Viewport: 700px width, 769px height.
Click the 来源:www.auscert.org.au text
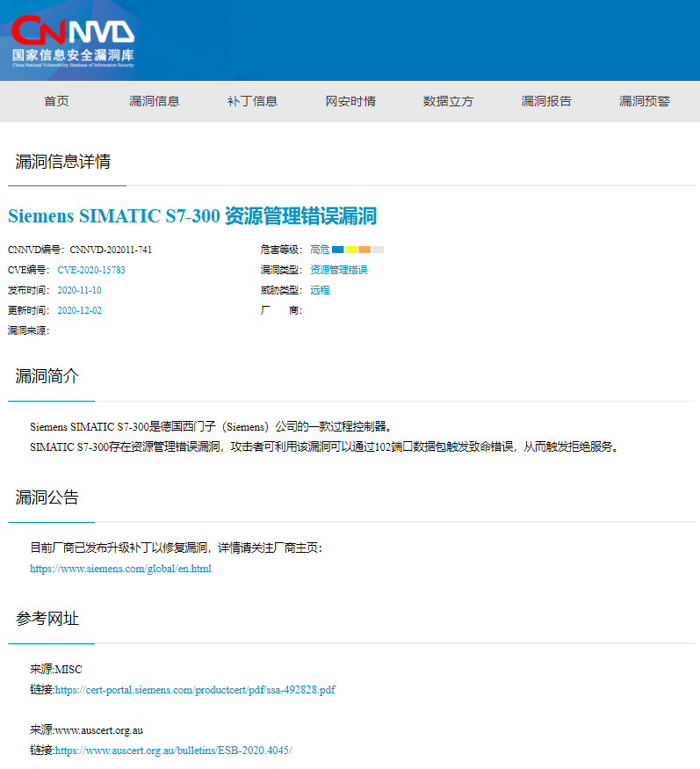point(86,730)
